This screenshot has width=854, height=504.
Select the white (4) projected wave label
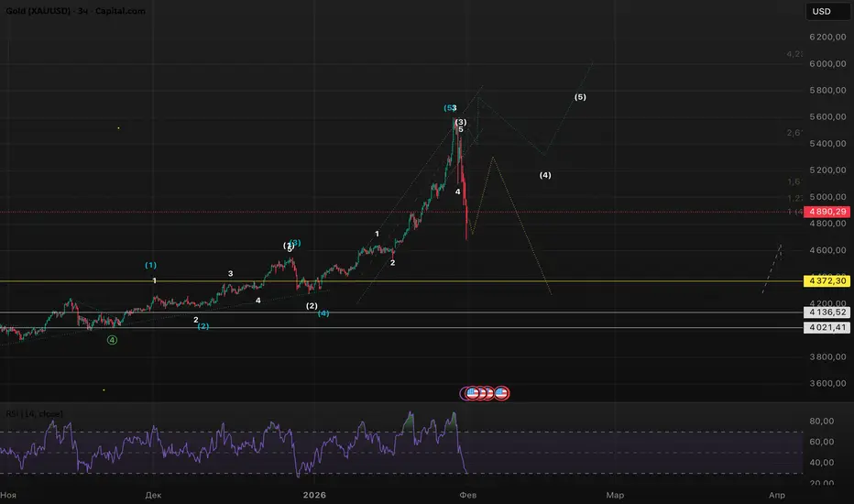point(545,175)
